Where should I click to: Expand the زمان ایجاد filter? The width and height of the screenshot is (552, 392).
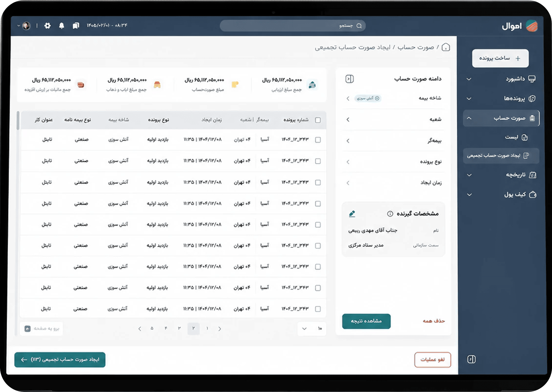348,183
